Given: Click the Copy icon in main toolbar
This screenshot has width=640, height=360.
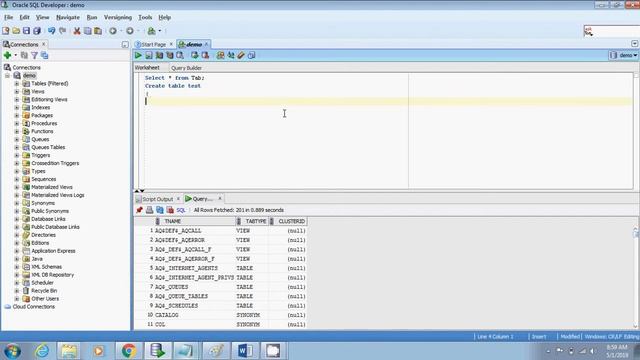Looking at the screenshot, I should click(87, 31).
